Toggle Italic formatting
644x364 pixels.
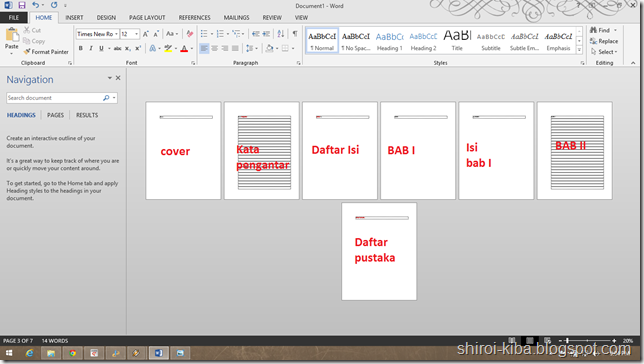point(91,48)
